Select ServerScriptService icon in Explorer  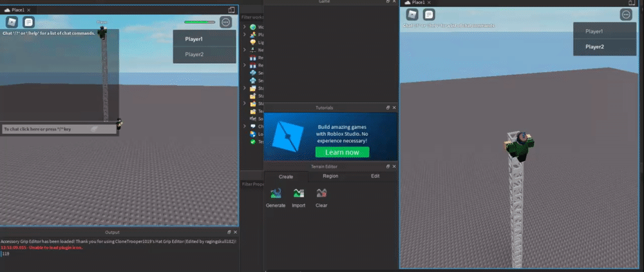coord(253,73)
